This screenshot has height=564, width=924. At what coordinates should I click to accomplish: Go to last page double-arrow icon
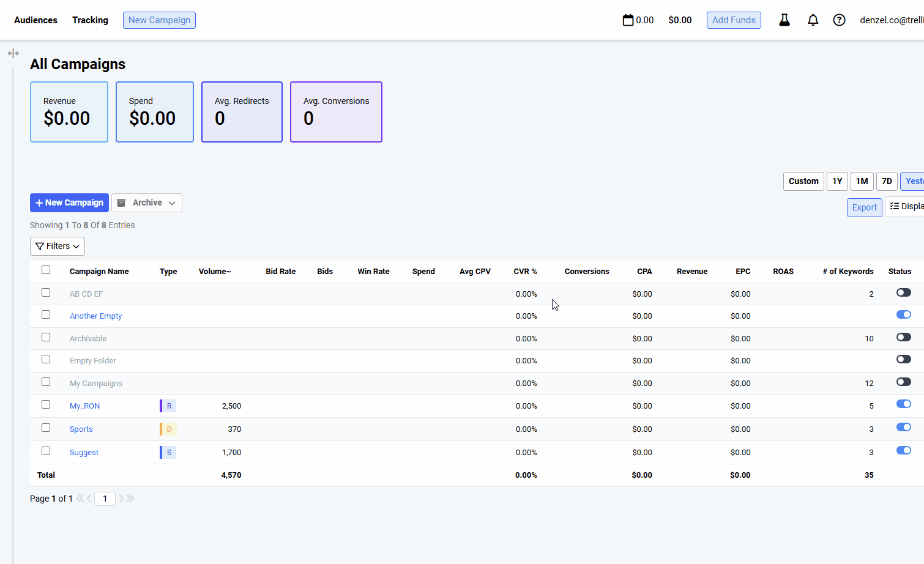click(130, 499)
